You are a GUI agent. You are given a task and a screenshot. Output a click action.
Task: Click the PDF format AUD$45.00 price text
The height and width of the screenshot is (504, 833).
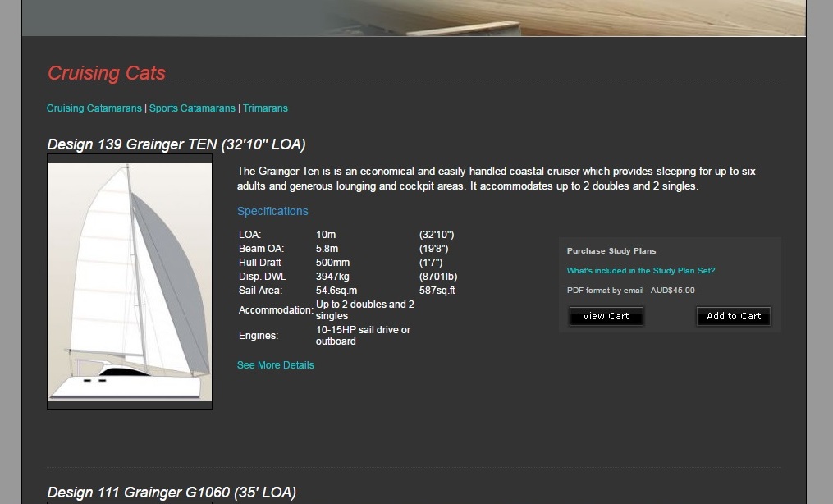[x=630, y=290]
